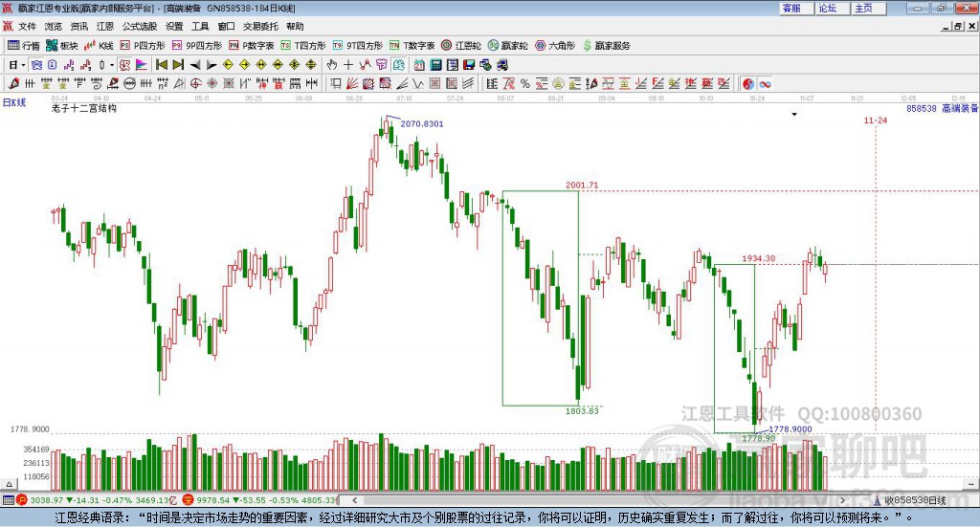The image size is (980, 527).
Task: Open the 文件 menu
Action: 27,26
